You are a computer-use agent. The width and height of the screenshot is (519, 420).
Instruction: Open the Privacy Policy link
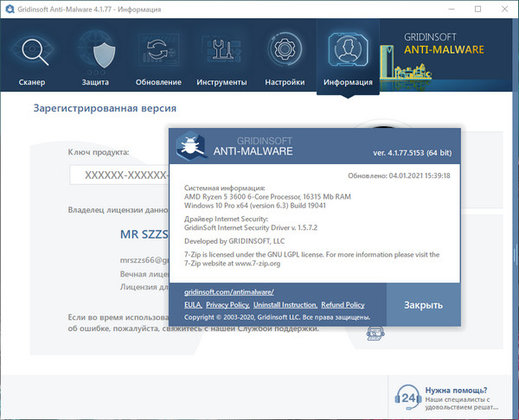[x=227, y=305]
